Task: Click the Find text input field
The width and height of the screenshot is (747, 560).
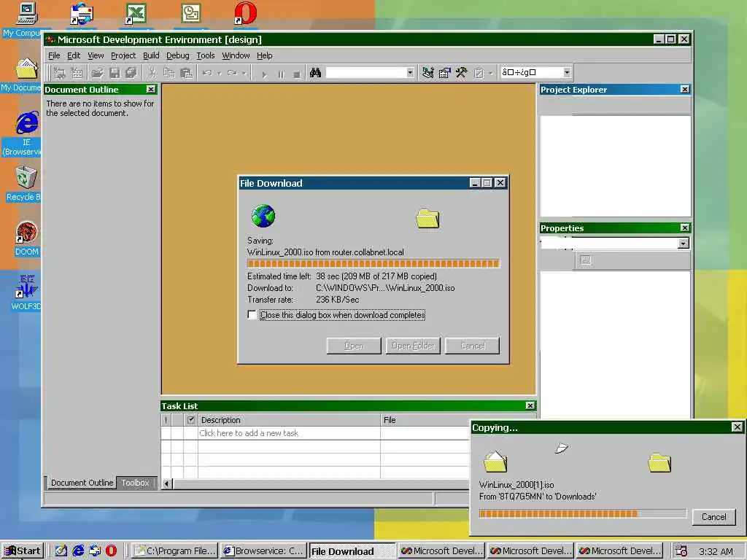Action: (x=366, y=72)
